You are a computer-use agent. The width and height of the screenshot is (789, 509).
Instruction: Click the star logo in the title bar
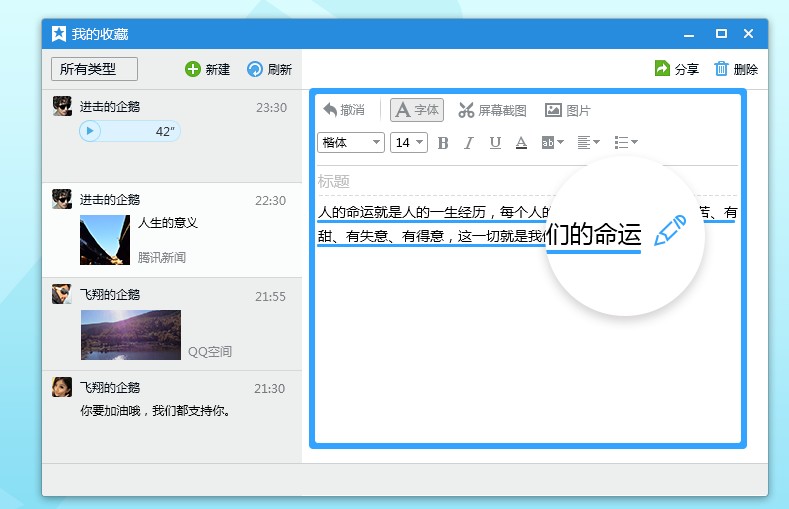pos(59,34)
